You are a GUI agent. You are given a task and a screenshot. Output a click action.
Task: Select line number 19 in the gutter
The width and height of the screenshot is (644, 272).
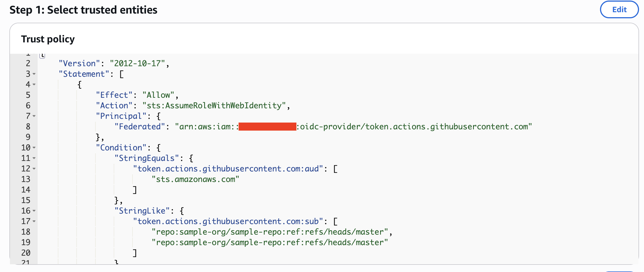26,242
